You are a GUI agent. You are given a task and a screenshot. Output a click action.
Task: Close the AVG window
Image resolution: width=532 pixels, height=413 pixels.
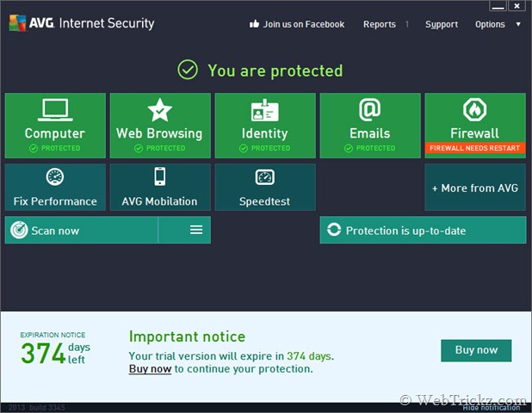[x=517, y=6]
